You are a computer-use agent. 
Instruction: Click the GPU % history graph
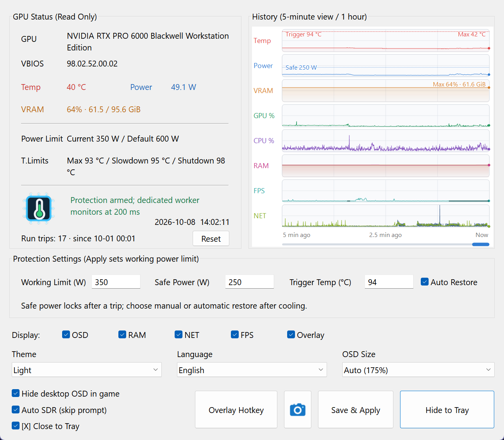(x=386, y=116)
